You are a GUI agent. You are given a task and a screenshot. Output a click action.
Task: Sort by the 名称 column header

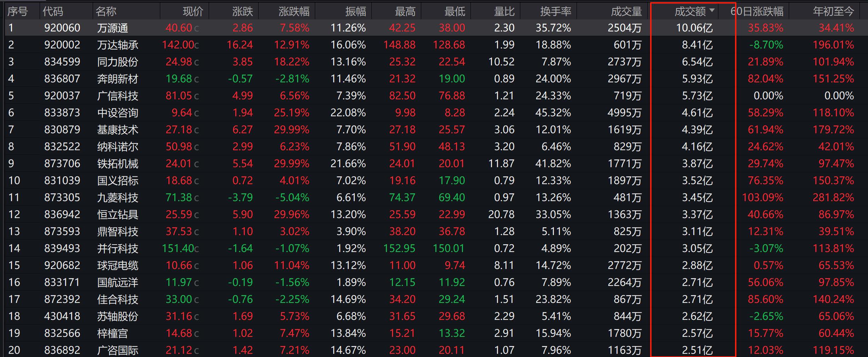coord(106,12)
